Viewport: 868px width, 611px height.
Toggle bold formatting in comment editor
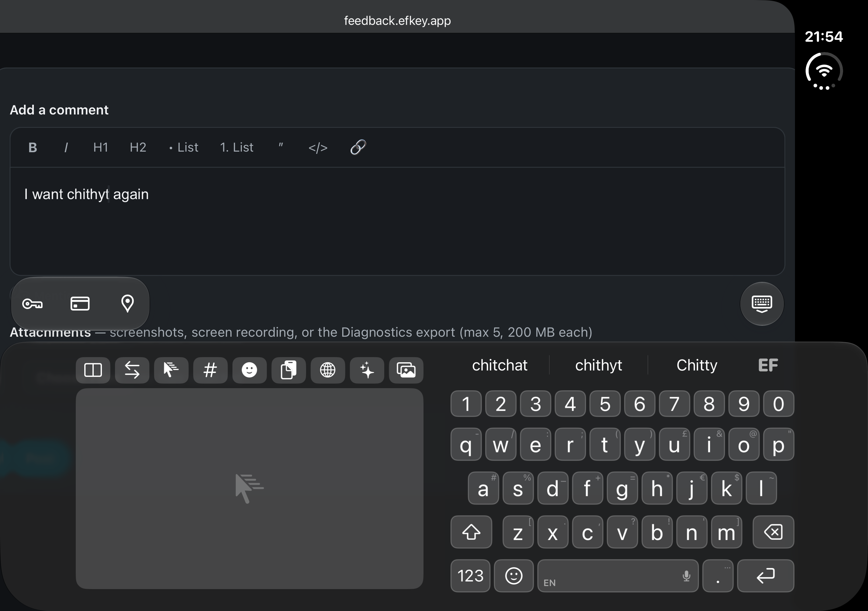tap(33, 147)
